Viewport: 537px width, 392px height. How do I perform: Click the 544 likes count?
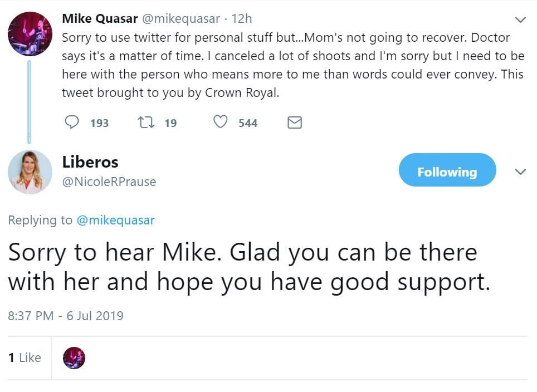pyautogui.click(x=248, y=123)
